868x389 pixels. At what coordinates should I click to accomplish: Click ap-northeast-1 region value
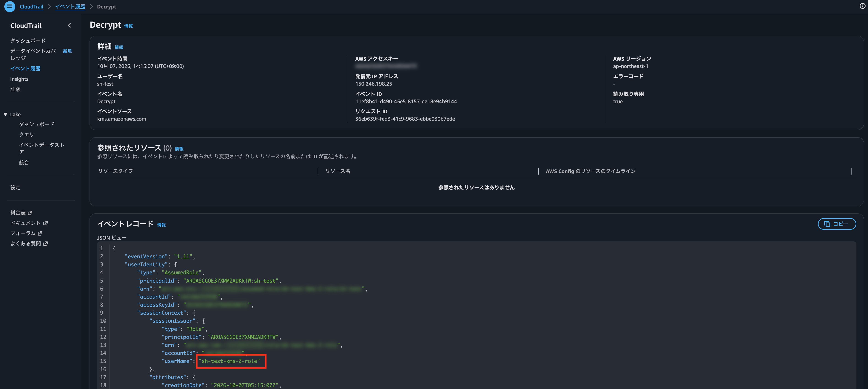tap(631, 66)
